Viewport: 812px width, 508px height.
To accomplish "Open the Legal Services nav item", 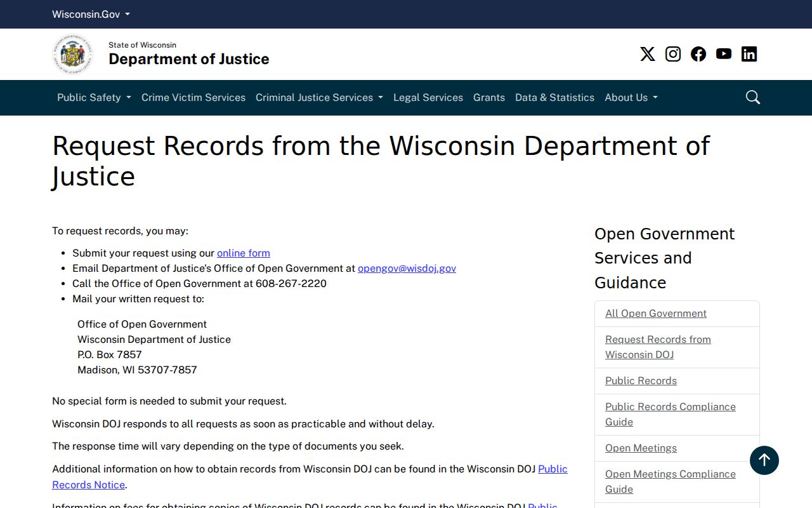I will coord(428,97).
